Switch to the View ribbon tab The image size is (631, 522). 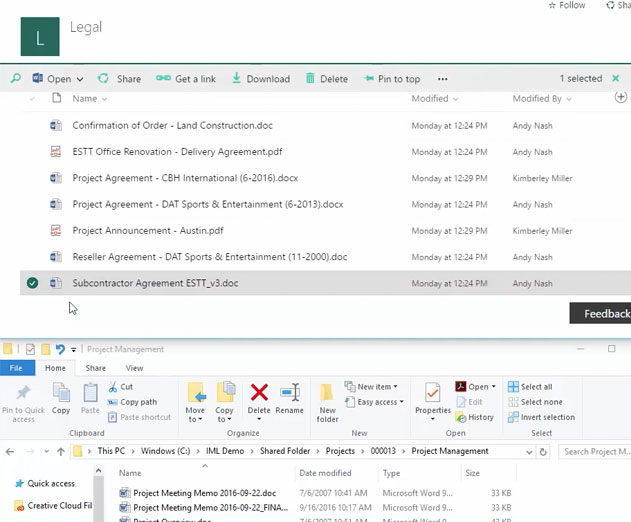point(134,368)
